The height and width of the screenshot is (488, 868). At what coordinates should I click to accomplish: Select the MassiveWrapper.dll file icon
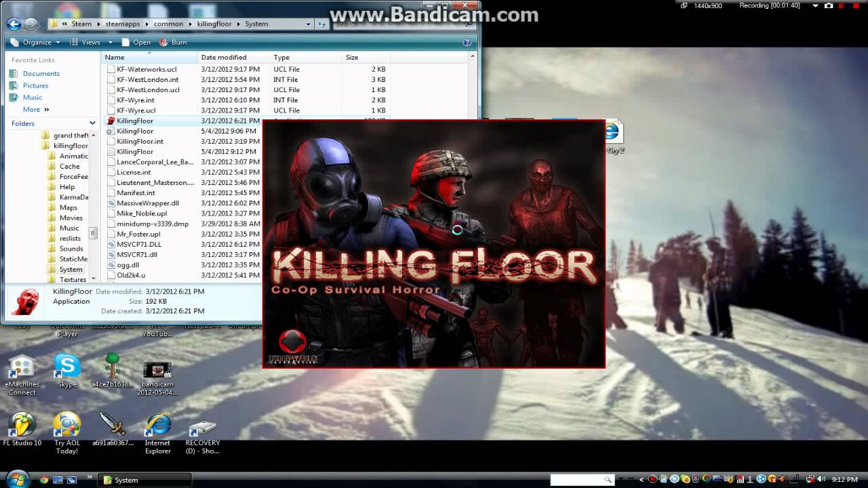click(111, 203)
